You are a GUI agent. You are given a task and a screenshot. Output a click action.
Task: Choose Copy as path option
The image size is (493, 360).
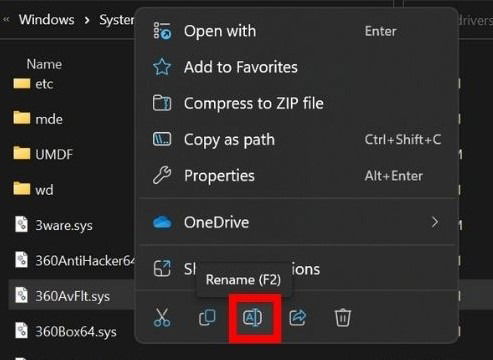[x=297, y=139]
